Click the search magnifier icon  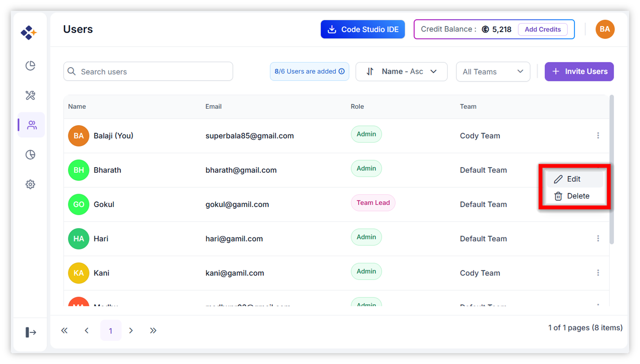(72, 71)
